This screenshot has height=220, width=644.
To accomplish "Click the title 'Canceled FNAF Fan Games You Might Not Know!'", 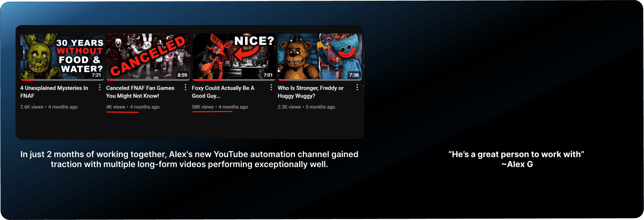I will pyautogui.click(x=140, y=92).
